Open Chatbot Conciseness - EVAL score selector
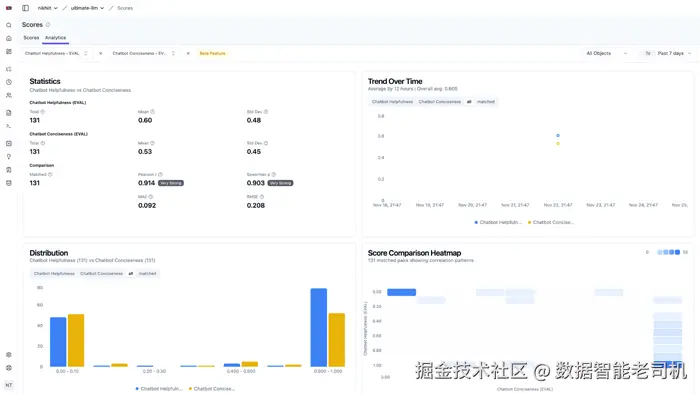 coord(144,53)
